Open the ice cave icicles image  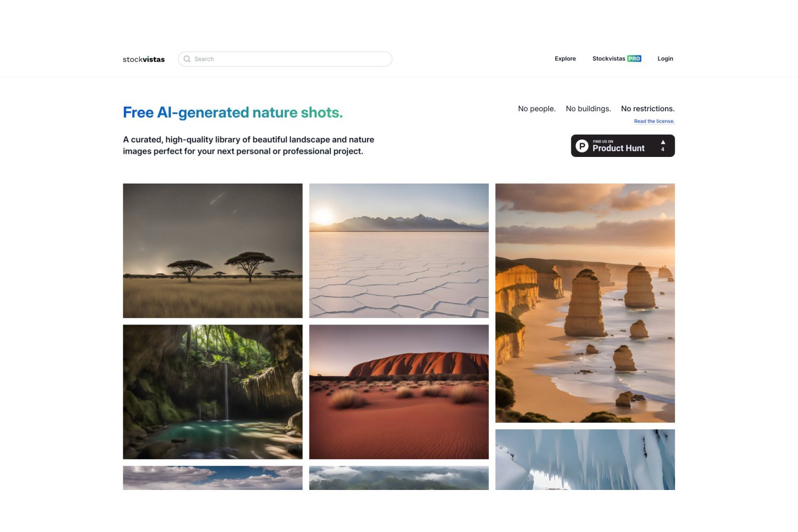pos(585,460)
